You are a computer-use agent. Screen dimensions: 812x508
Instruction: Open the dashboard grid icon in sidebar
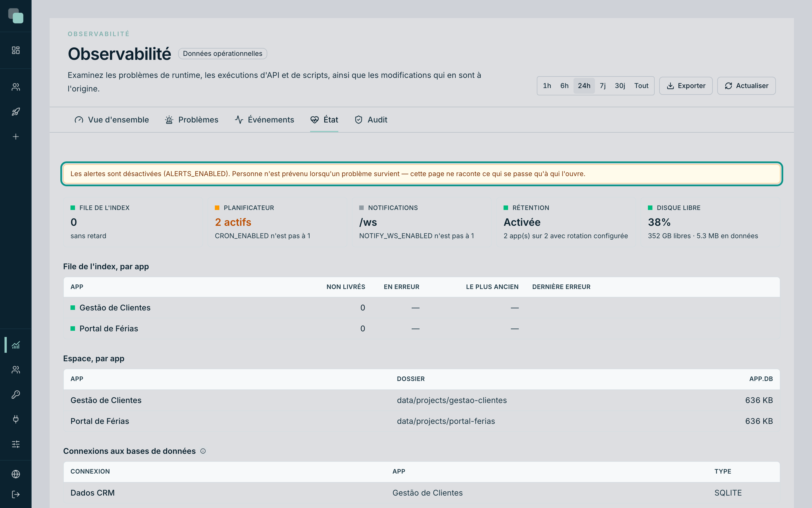(16, 51)
